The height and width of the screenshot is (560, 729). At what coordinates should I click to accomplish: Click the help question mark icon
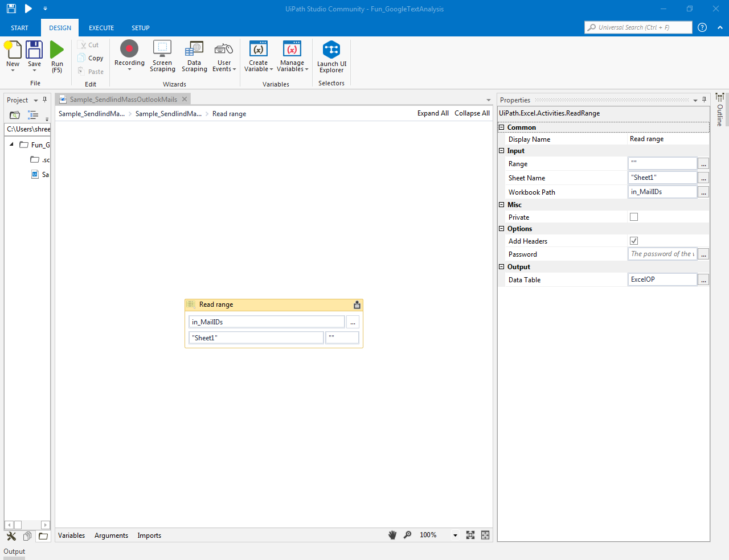point(702,27)
